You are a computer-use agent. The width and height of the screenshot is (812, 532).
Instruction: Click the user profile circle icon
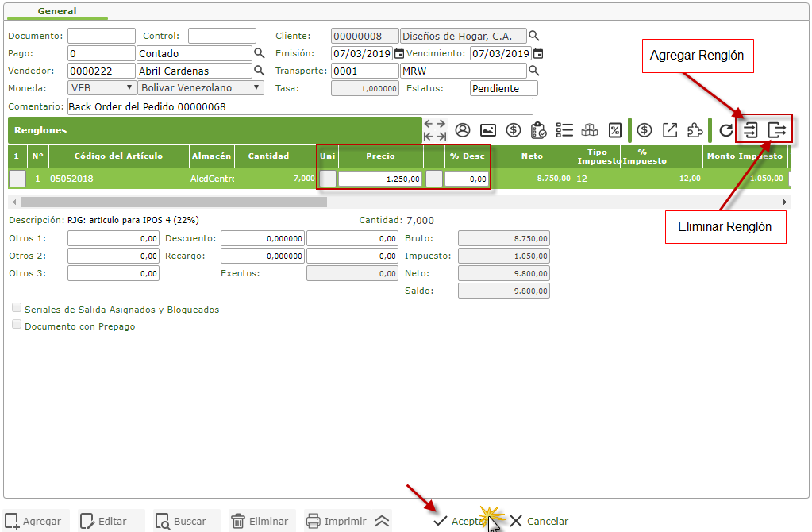pyautogui.click(x=463, y=130)
